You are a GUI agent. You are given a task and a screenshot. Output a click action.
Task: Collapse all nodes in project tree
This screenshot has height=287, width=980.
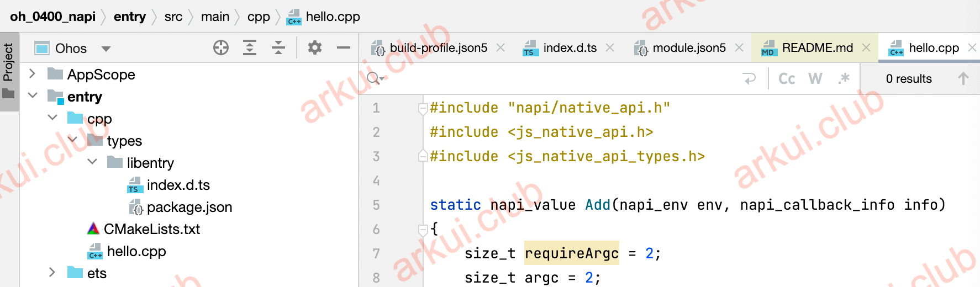click(x=278, y=48)
